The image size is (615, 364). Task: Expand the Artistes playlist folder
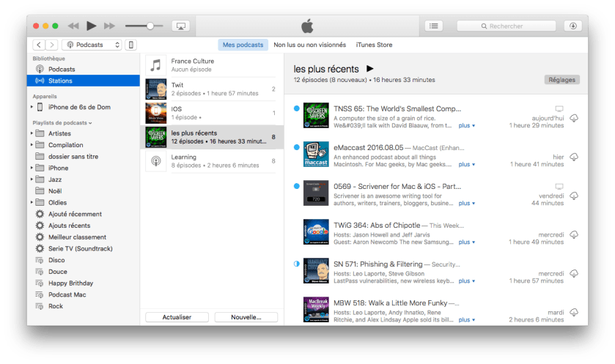click(32, 133)
